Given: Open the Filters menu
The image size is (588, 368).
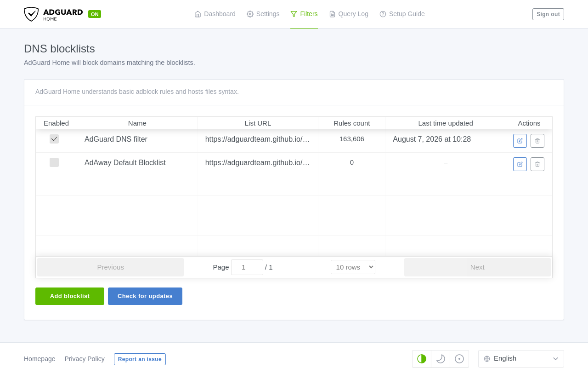Looking at the screenshot, I should (304, 14).
